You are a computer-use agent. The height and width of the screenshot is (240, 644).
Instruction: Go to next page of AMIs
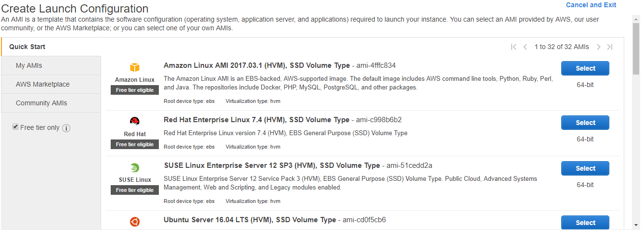pos(599,47)
